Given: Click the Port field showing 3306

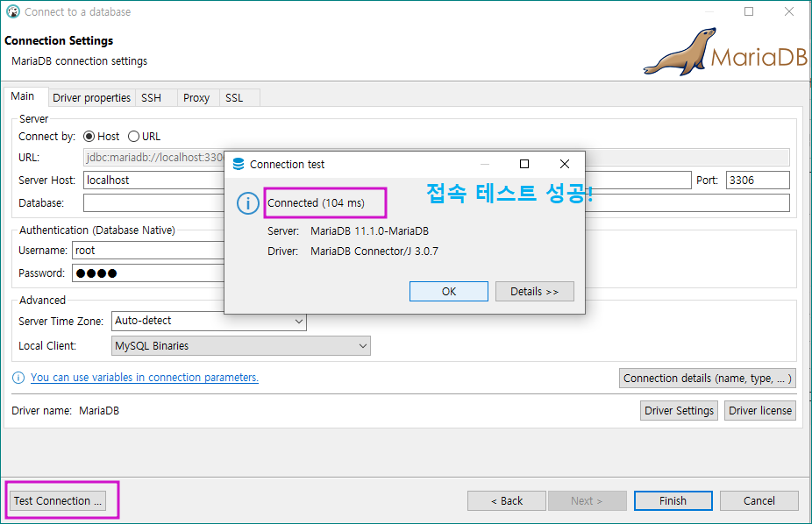Looking at the screenshot, I should tap(758, 180).
